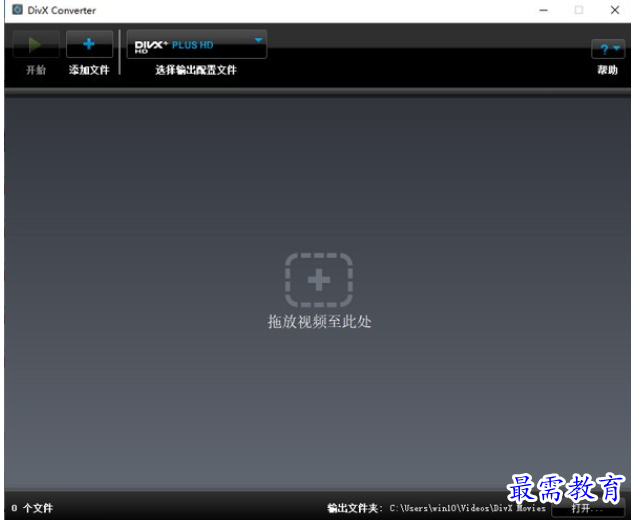Click the '添加文件' label under plus

coord(89,70)
